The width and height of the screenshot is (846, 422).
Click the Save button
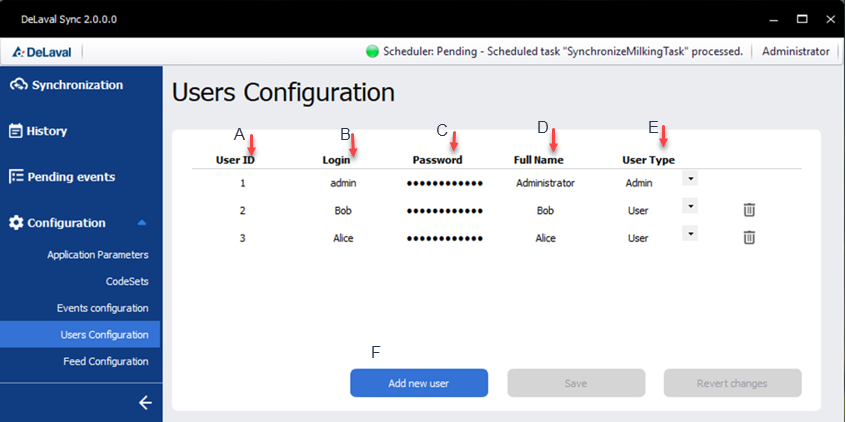pos(576,383)
